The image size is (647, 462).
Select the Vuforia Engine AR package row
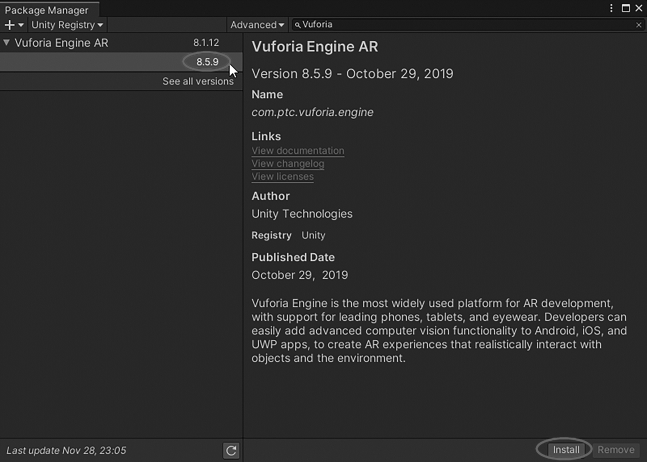121,42
